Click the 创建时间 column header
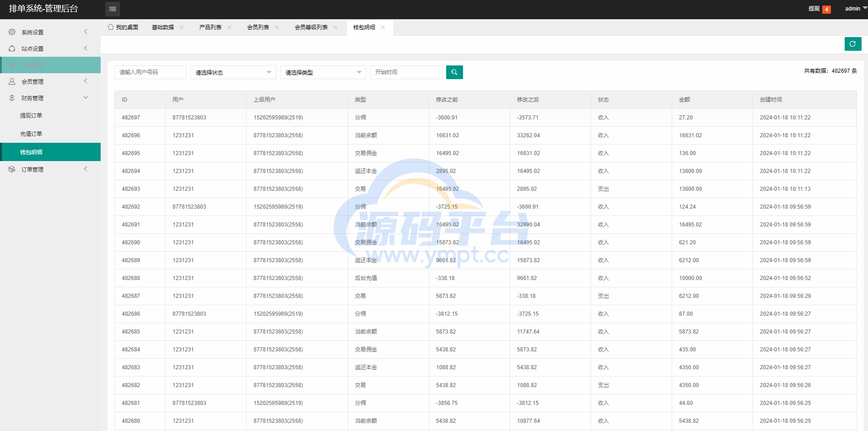This screenshot has width=868, height=431. pos(805,100)
